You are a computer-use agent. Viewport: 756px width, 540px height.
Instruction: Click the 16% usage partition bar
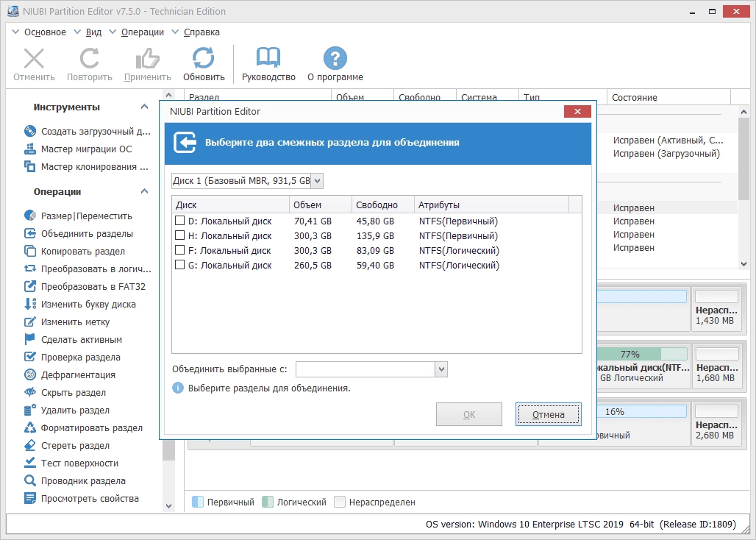point(642,411)
